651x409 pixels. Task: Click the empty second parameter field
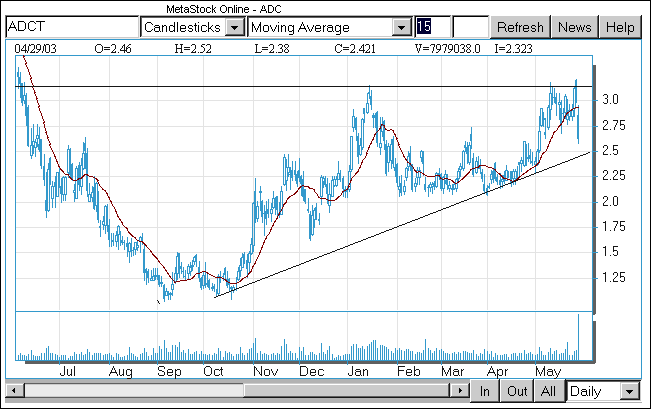tap(470, 27)
